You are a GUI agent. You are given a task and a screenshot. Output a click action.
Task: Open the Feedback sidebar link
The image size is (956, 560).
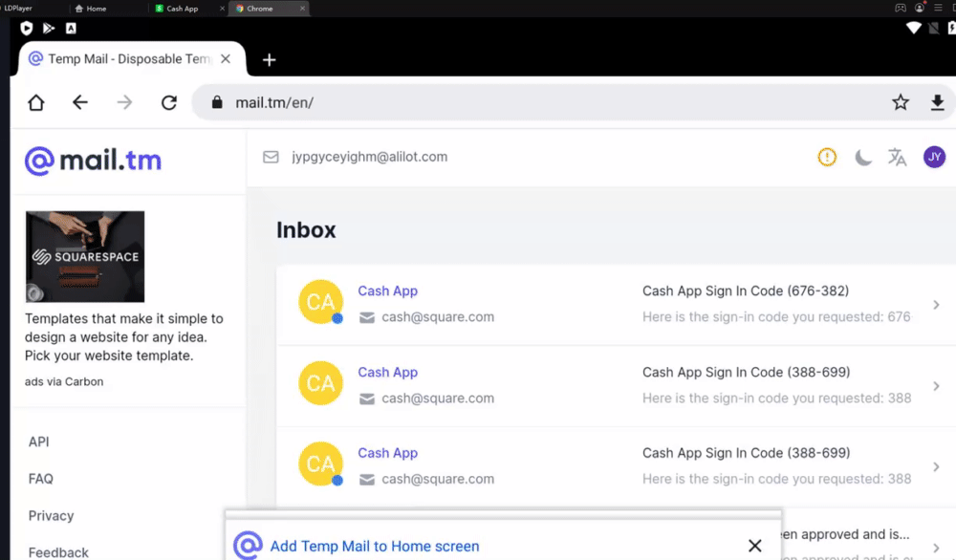(58, 552)
